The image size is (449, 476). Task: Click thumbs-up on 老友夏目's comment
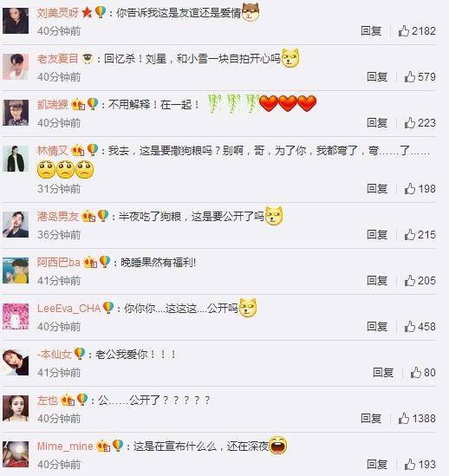(x=420, y=77)
